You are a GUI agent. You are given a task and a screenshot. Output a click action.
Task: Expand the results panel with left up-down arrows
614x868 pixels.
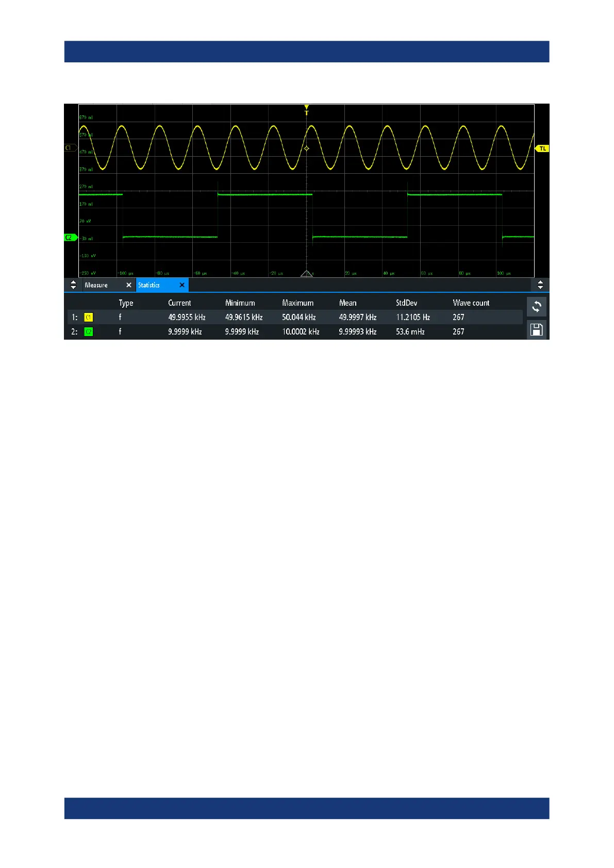(x=73, y=285)
